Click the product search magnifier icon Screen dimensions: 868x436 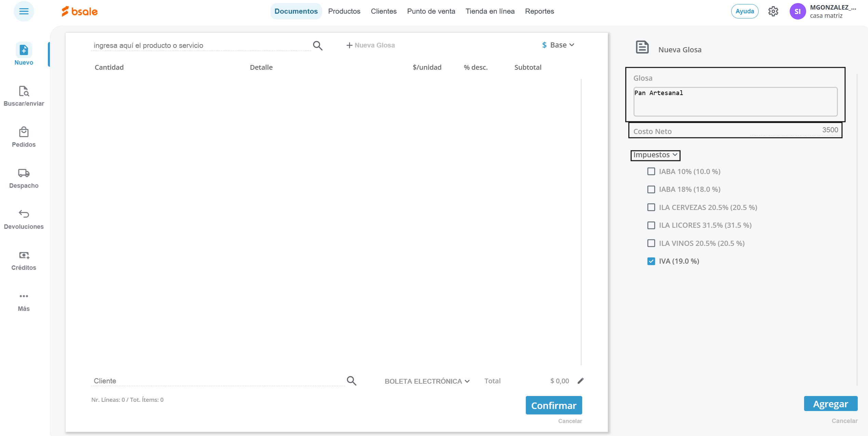click(x=318, y=45)
